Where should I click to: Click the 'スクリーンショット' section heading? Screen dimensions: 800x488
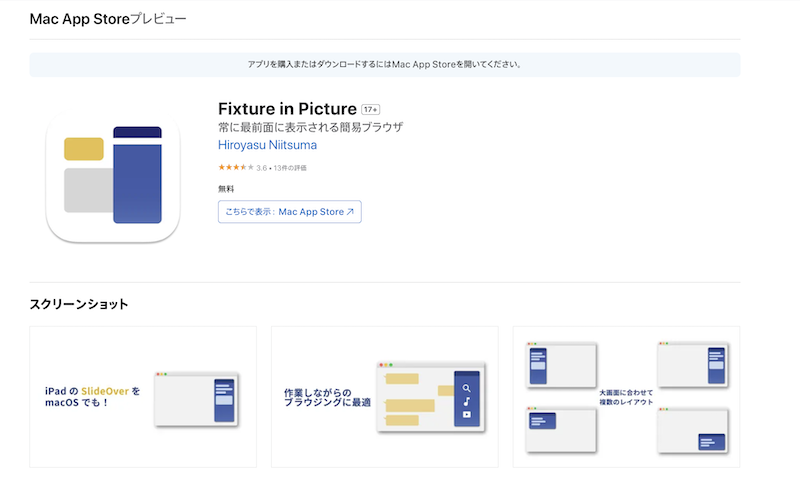pos(79,304)
